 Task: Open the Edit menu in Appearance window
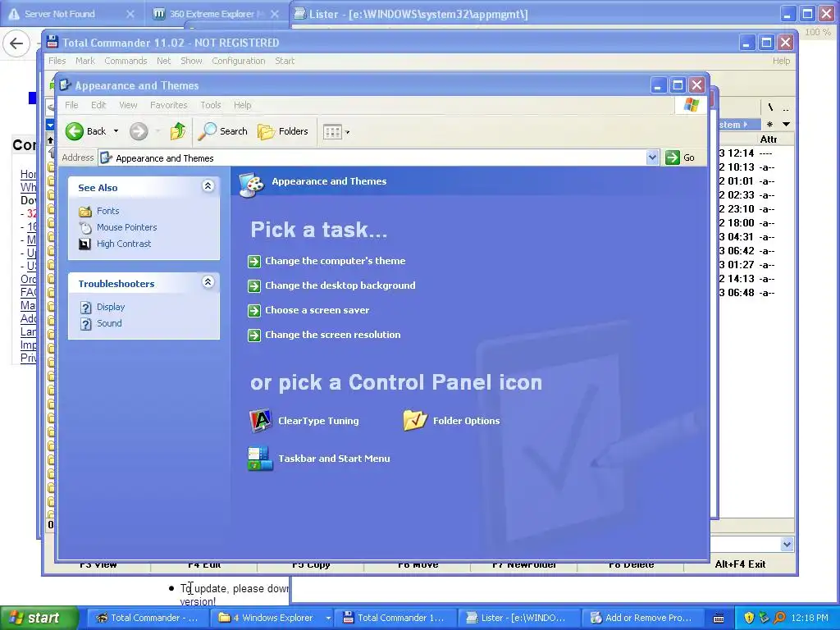coord(98,105)
